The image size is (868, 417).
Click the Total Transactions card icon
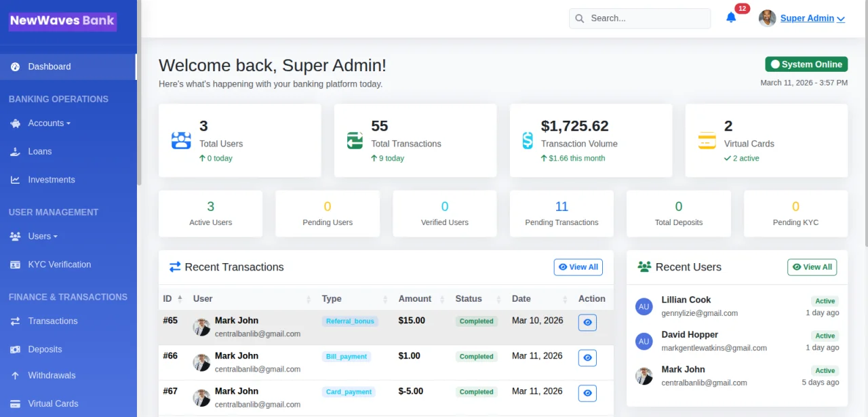(355, 140)
